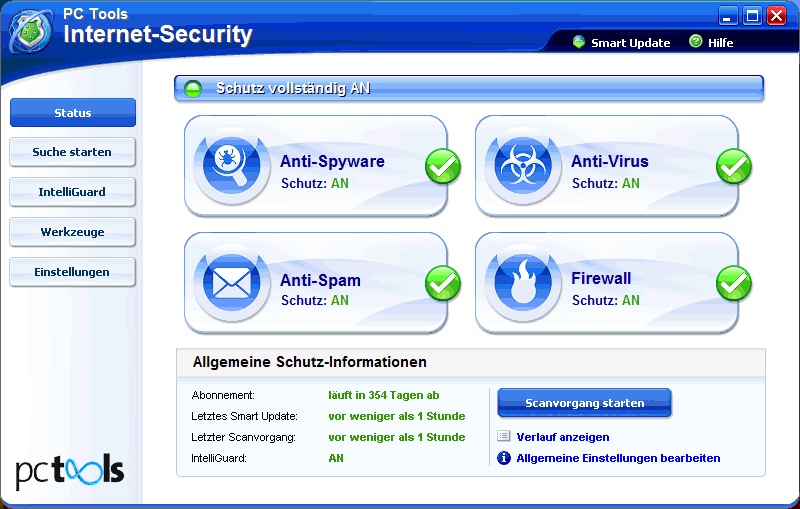This screenshot has height=509, width=800.
Task: Click the Smart Update globe icon
Action: coord(579,42)
